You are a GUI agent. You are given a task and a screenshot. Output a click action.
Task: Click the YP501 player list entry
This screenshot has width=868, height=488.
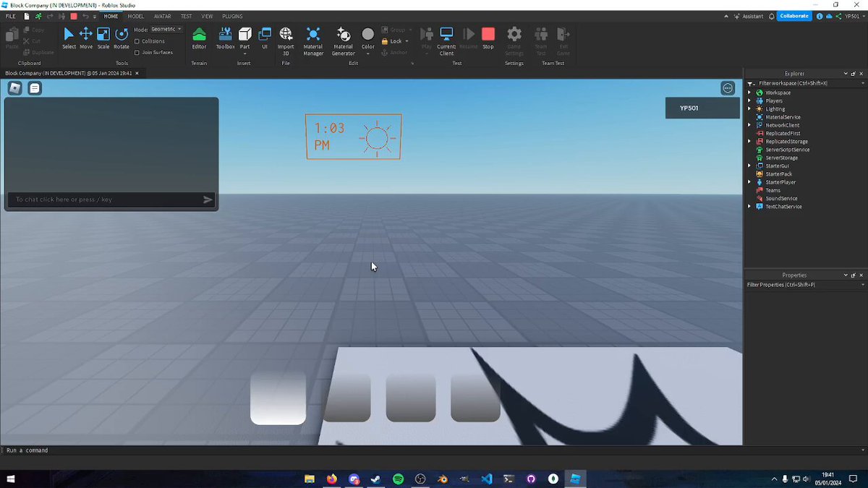[702, 108]
